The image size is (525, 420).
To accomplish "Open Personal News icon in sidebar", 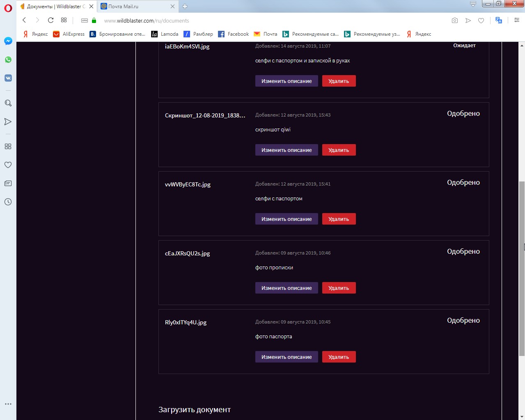I will [8, 183].
